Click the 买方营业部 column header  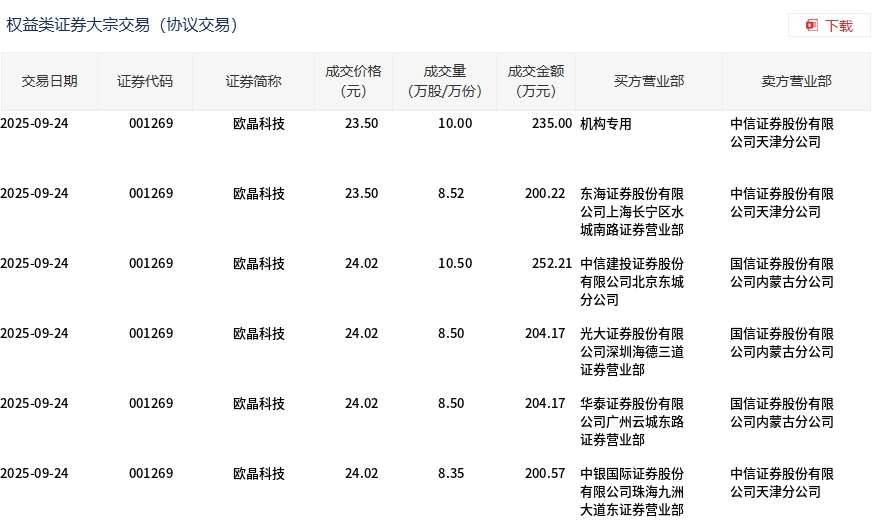(x=648, y=81)
